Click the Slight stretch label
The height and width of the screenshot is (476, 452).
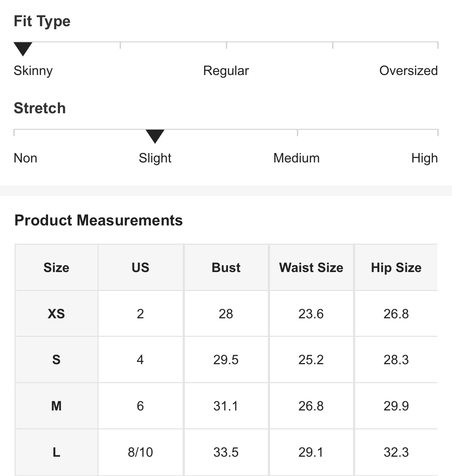coord(155,158)
